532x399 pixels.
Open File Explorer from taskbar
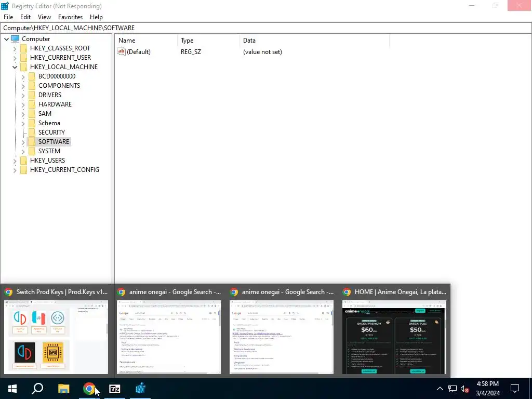(x=63, y=389)
